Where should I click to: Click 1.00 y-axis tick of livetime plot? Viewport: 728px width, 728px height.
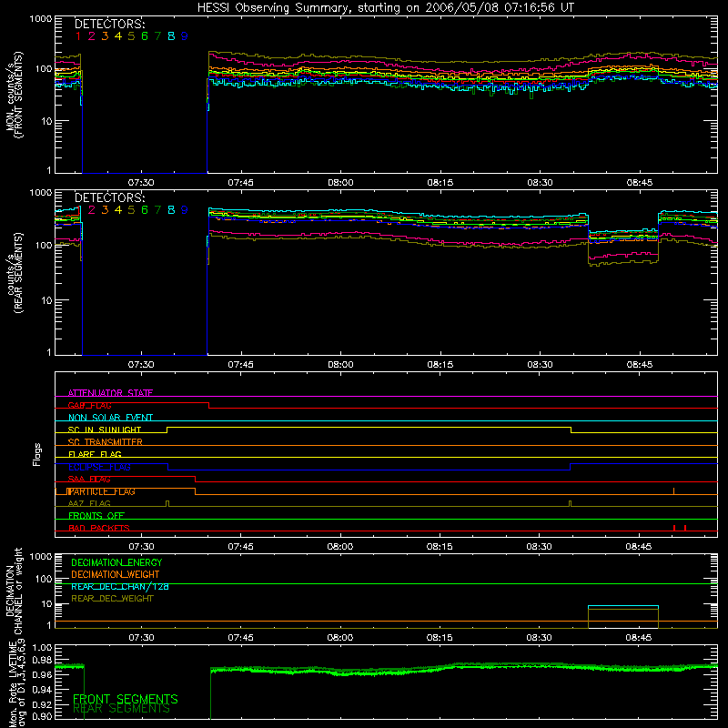pos(42,648)
